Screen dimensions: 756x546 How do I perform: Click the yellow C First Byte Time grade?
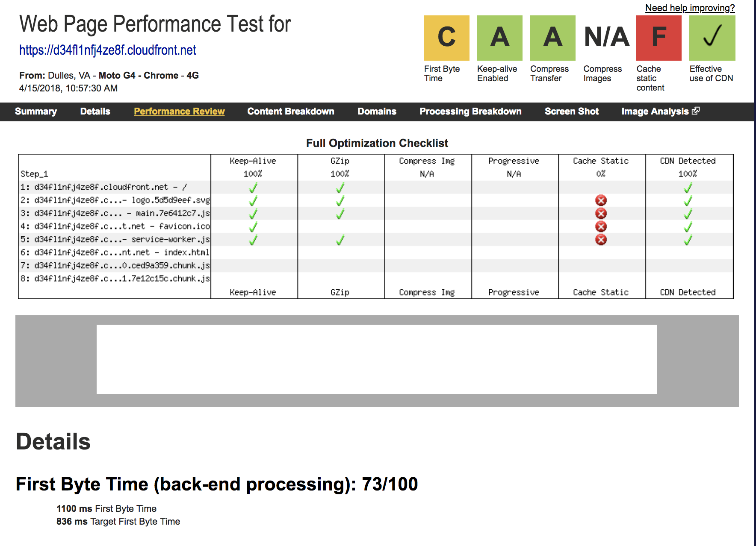pyautogui.click(x=446, y=38)
